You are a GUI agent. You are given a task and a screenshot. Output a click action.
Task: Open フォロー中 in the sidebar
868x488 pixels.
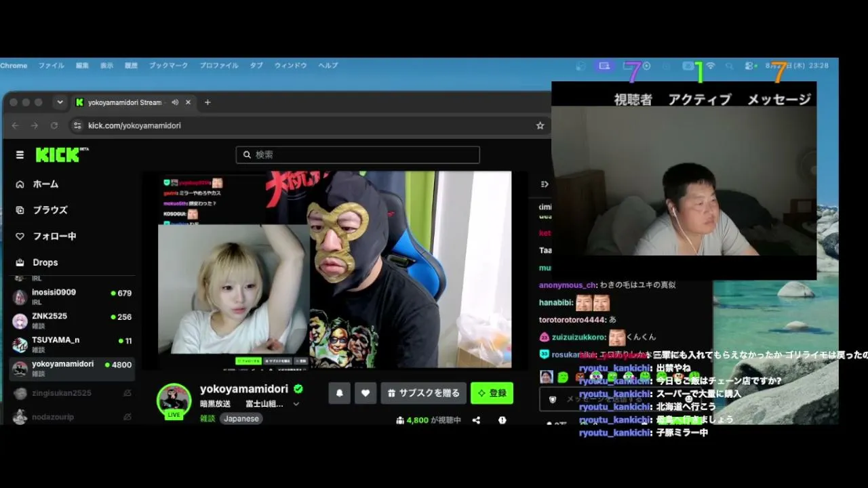(54, 237)
